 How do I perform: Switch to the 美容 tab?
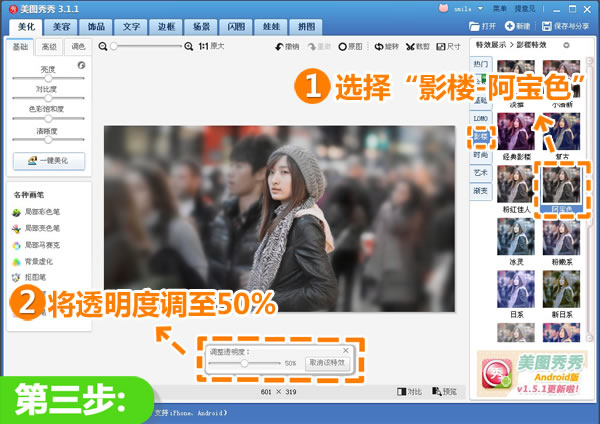[x=61, y=27]
